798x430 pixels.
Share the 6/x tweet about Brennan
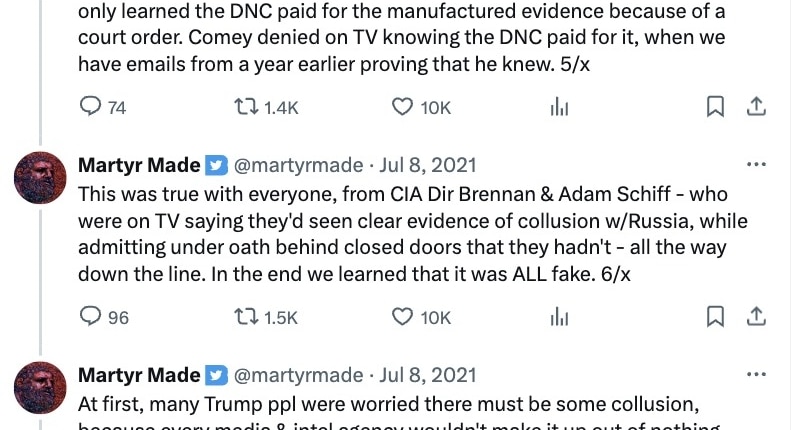757,317
